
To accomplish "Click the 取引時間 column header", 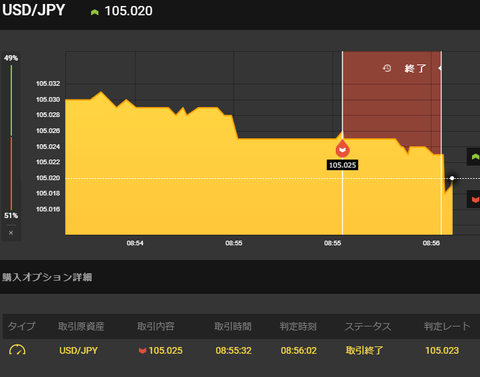I will point(233,326).
